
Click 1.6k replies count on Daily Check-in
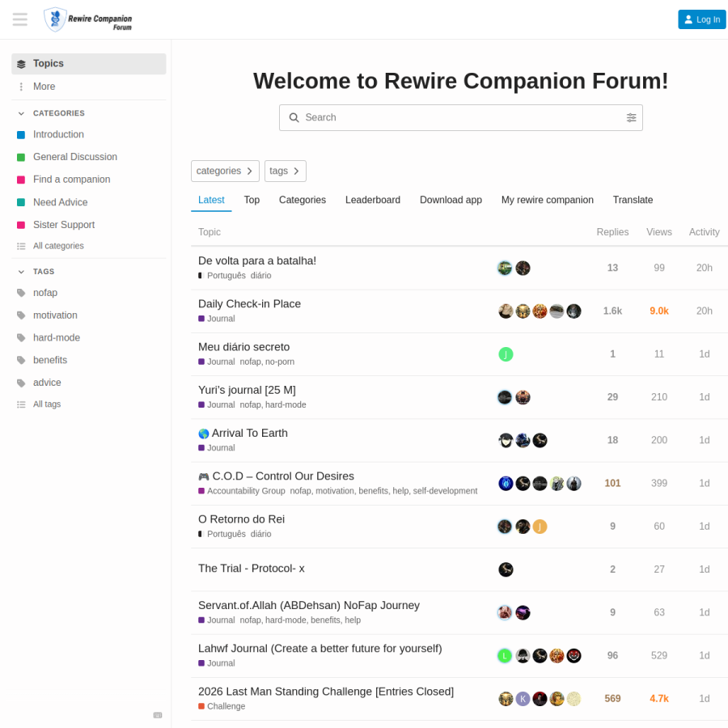(x=612, y=311)
